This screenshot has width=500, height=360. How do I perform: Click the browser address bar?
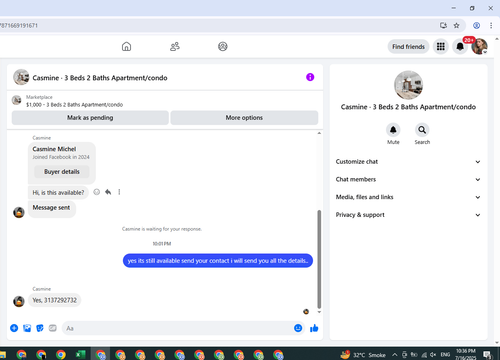(217, 25)
